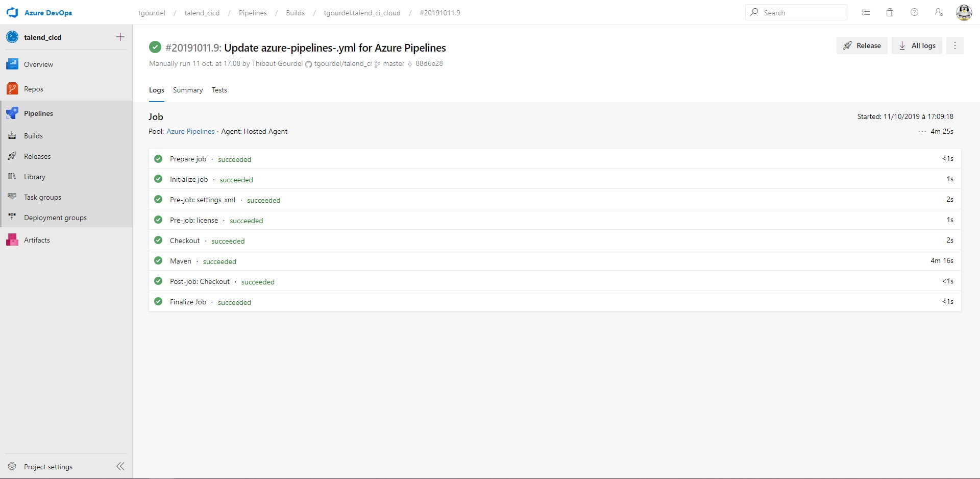Open the Post-job: Checkout log row
The height and width of the screenshot is (479, 980).
[x=555, y=281]
